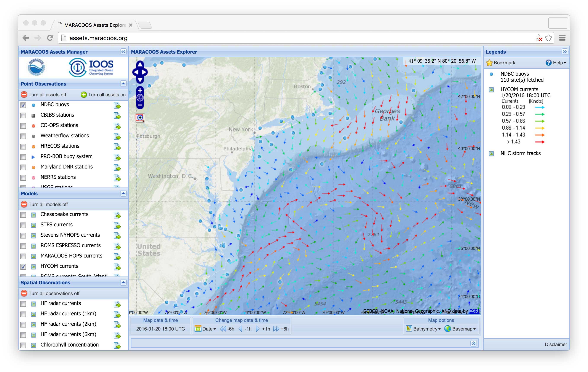This screenshot has height=372, width=588.
Task: Advance map time by 6 hours
Action: pos(281,329)
